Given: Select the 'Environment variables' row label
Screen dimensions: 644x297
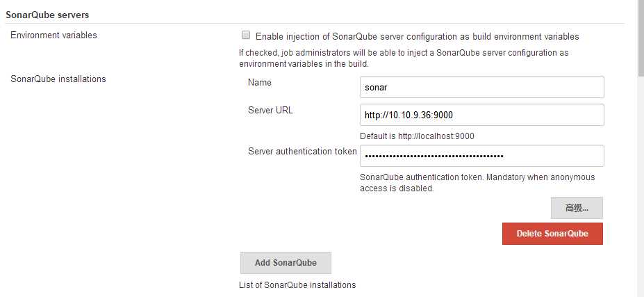Looking at the screenshot, I should [53, 35].
